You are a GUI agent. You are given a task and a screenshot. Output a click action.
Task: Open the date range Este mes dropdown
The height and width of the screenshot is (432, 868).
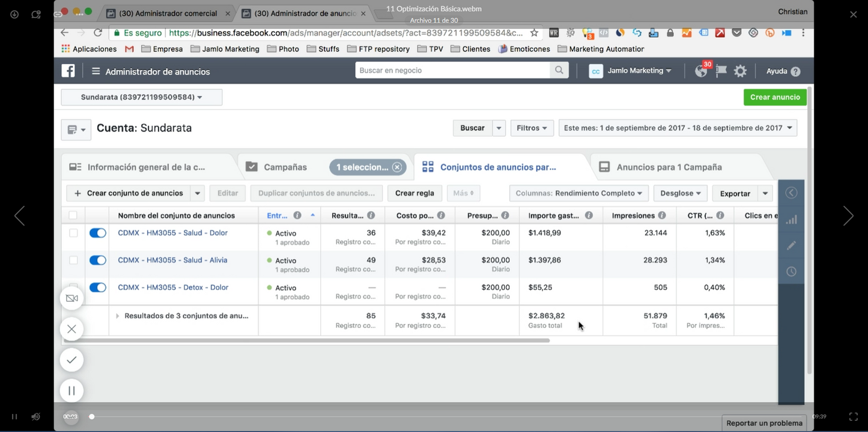click(x=678, y=128)
